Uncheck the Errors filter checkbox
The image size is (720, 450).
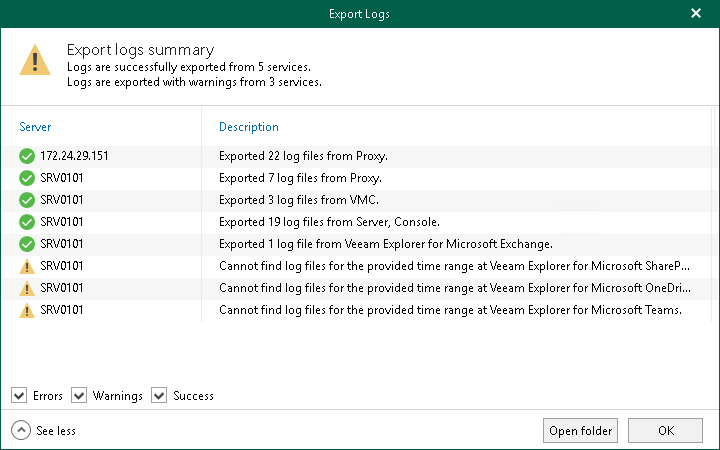tap(19, 396)
